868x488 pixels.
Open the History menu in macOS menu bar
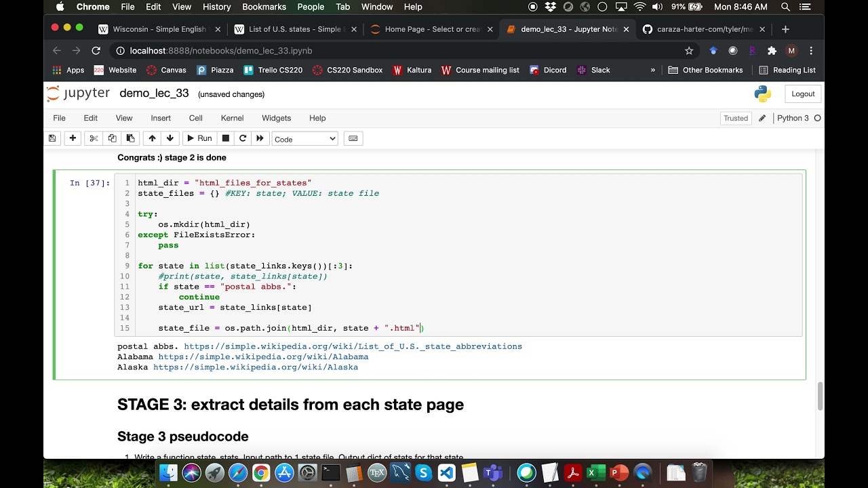(216, 7)
